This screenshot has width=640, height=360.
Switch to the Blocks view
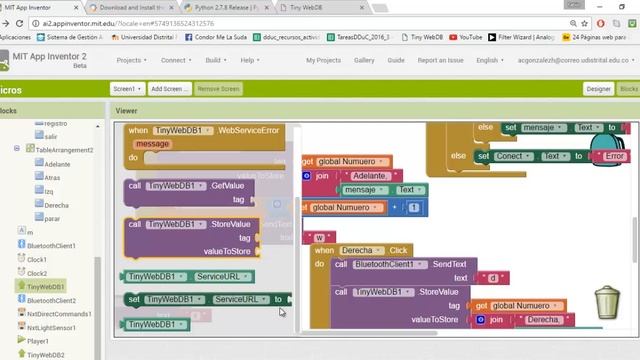click(629, 89)
